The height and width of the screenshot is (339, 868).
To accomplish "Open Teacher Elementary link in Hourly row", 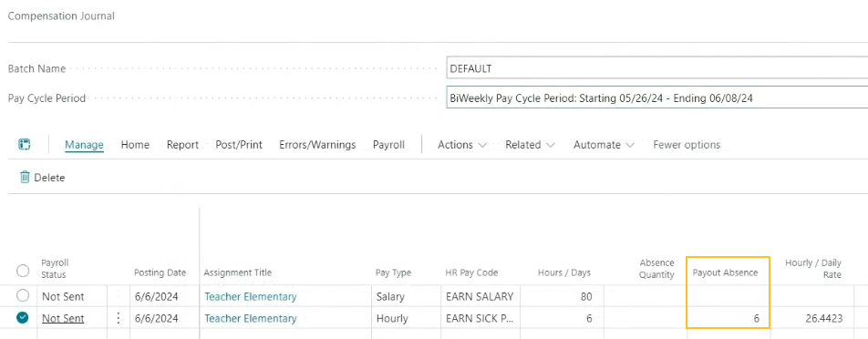I will pyautogui.click(x=251, y=319).
